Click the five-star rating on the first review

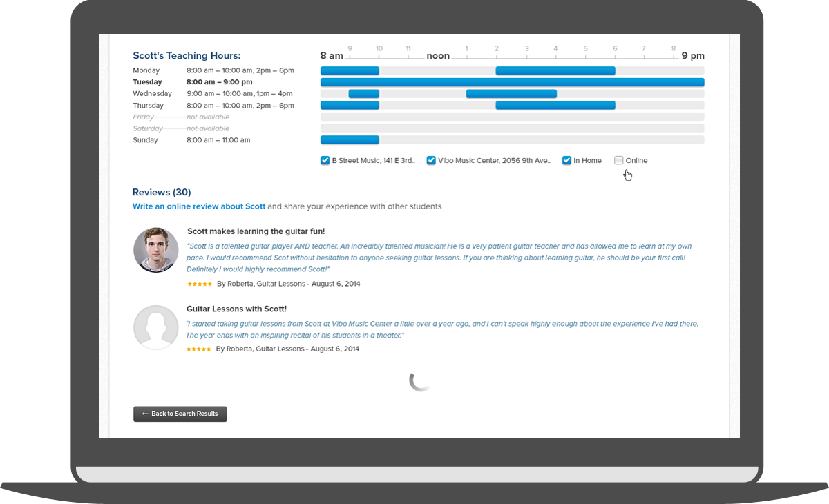[x=199, y=283]
